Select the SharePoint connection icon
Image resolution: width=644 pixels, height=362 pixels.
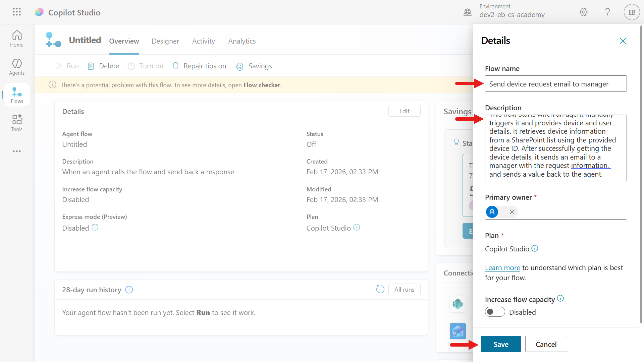tap(458, 304)
